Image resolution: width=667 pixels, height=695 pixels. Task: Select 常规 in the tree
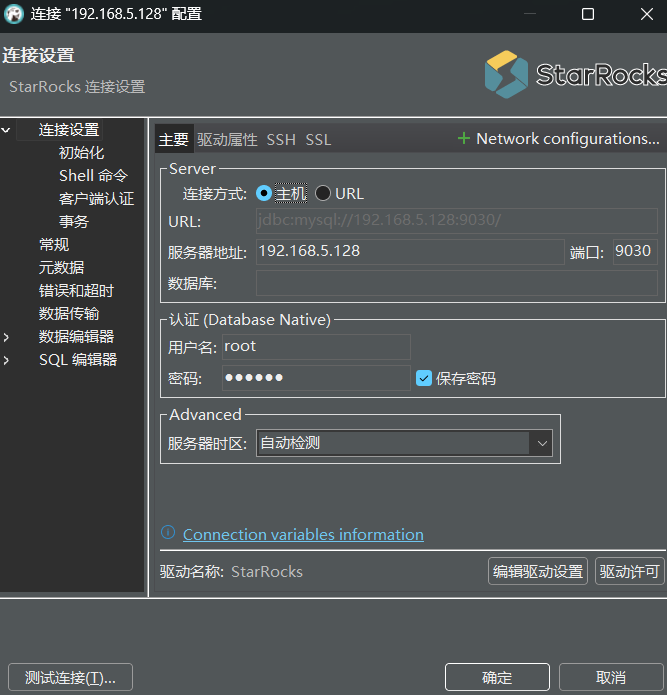(54, 245)
